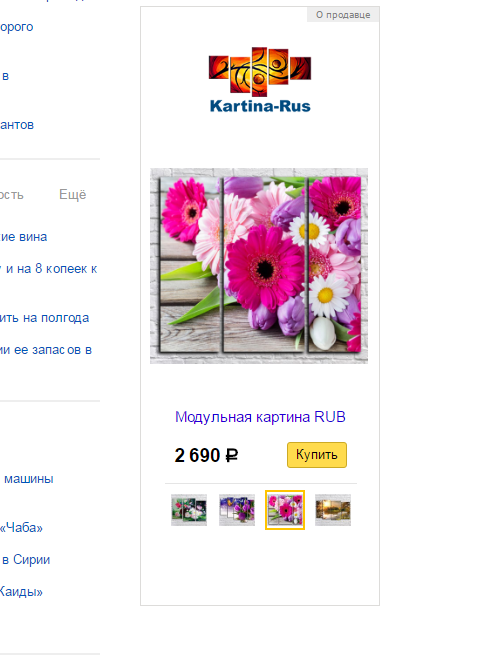
Task: Click the price '2 690 ₽' text
Action: [x=206, y=455]
